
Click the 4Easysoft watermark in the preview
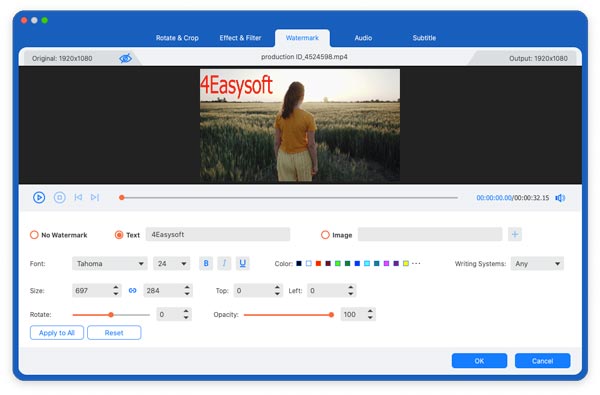pos(236,86)
